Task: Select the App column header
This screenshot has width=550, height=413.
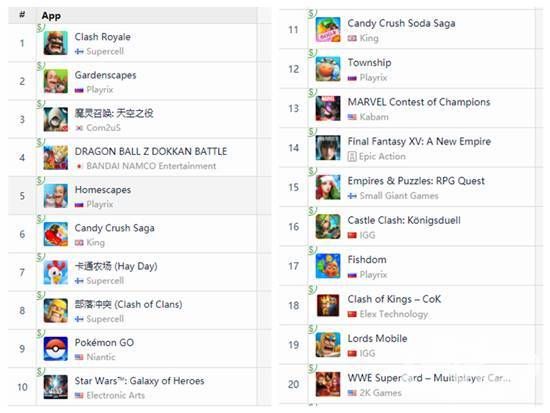Action: pos(51,15)
